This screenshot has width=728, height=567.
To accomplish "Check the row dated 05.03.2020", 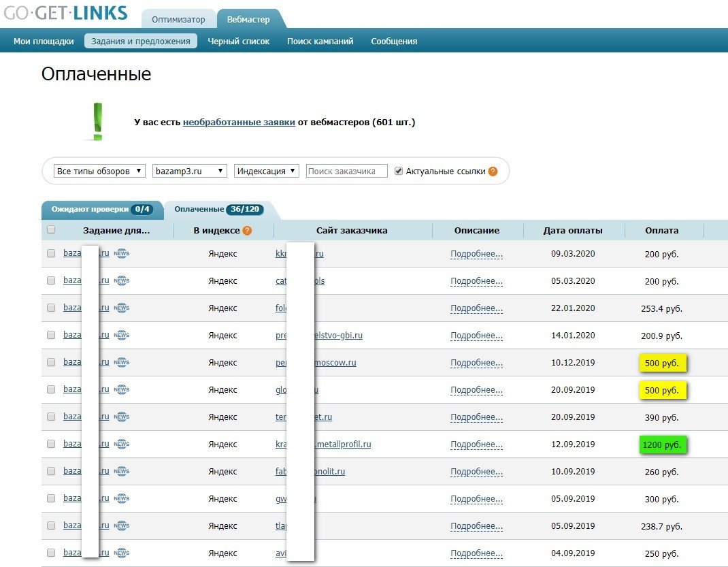I will point(51,280).
